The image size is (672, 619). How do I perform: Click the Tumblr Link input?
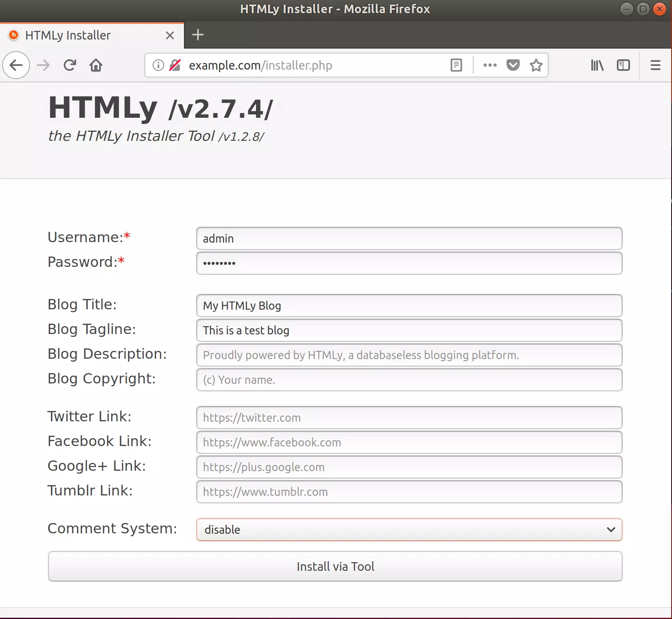pos(409,492)
